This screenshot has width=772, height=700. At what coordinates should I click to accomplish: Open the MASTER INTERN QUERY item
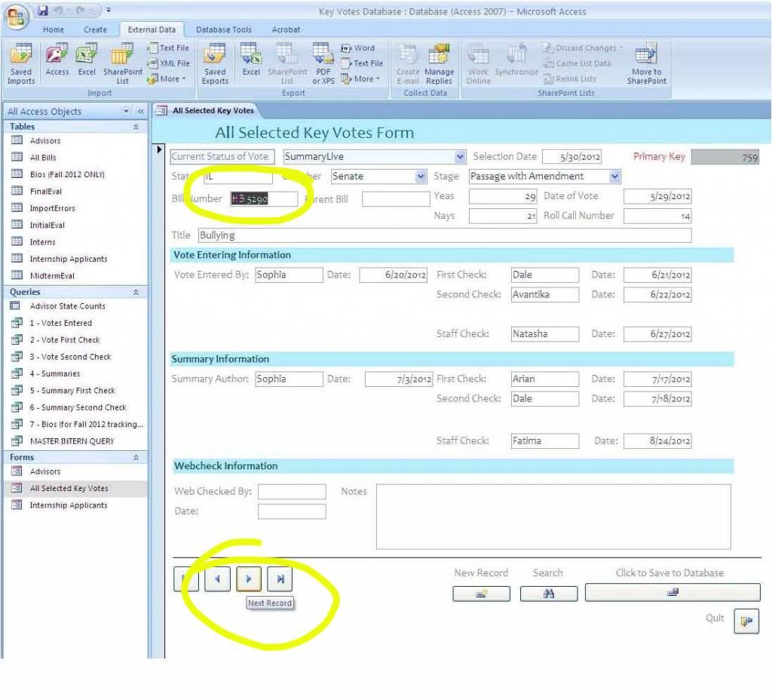[x=72, y=441]
